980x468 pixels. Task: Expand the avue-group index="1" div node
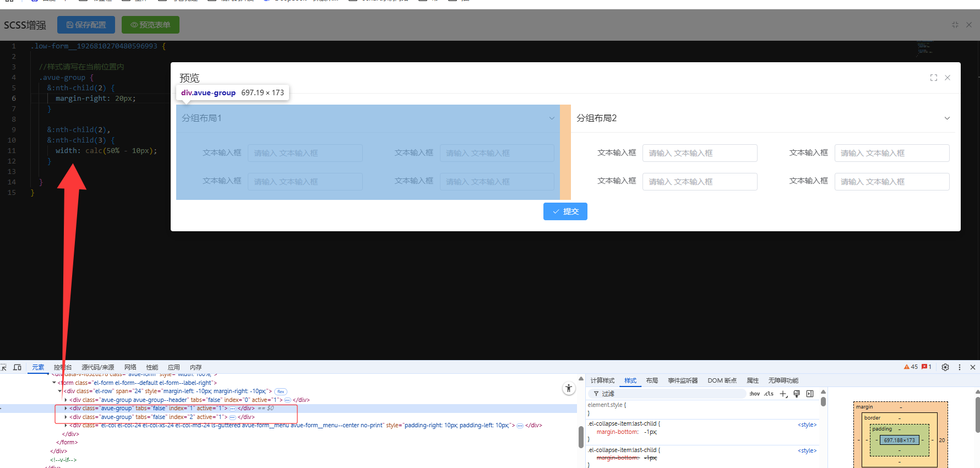tap(66, 408)
